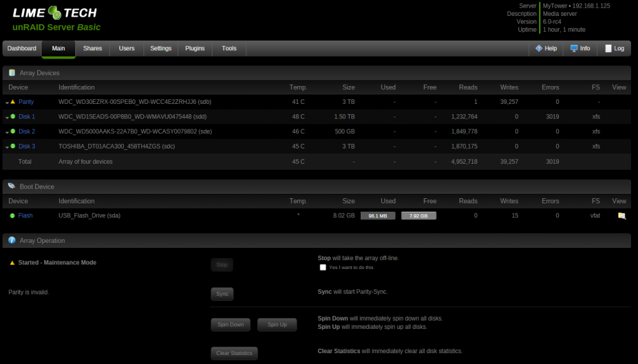This screenshot has height=364, width=638.
Task: Click the 'Parity is invalid.' message
Action: coord(29,292)
